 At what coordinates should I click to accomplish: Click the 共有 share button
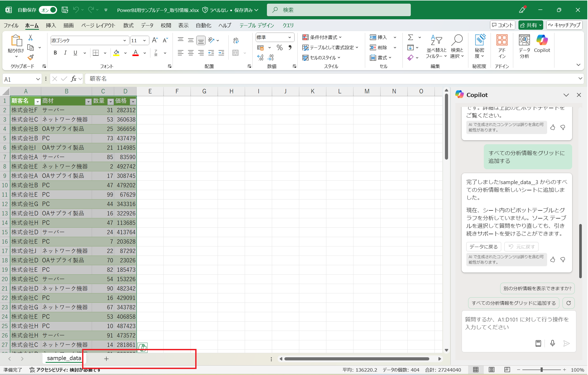click(x=530, y=25)
